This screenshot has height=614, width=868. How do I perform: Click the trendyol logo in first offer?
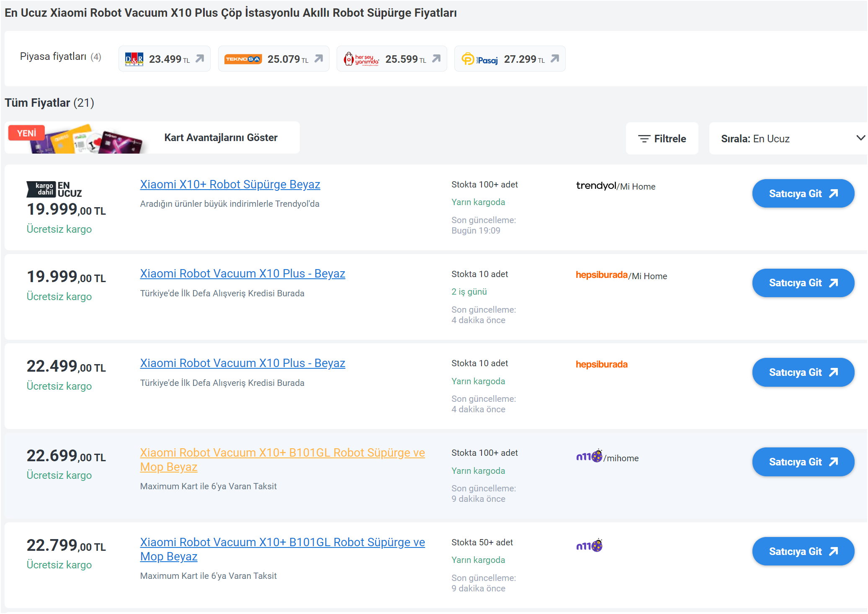[x=596, y=185]
